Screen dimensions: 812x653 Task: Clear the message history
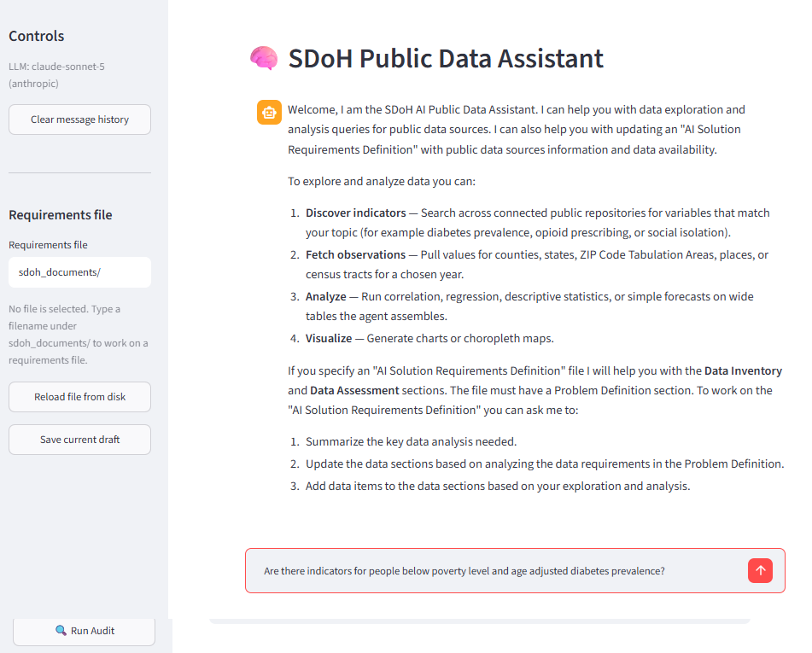click(79, 120)
